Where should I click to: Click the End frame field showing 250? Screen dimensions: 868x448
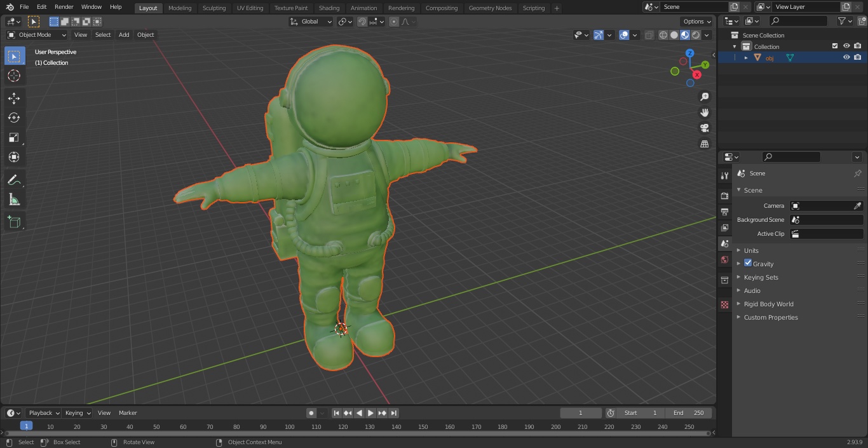tap(689, 413)
